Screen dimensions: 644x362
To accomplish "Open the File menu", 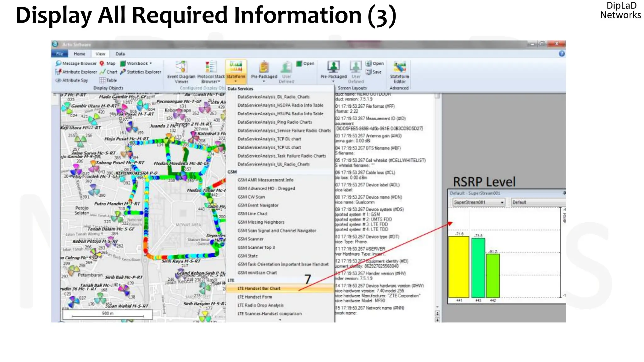I will [x=59, y=54].
